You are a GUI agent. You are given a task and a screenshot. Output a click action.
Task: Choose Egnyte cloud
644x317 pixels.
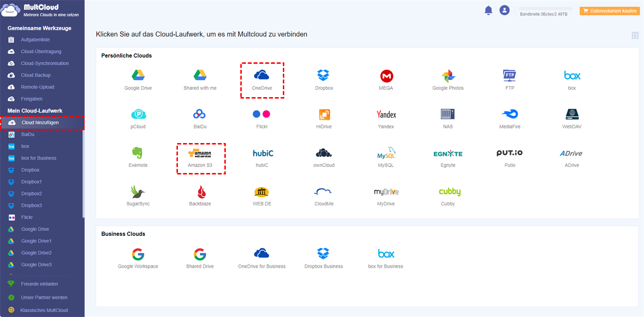click(x=448, y=154)
